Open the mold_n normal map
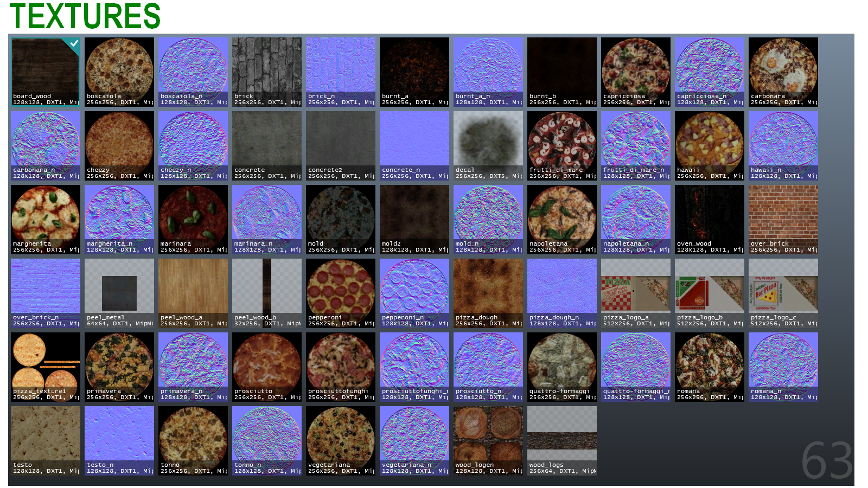The image size is (868, 488). (488, 220)
